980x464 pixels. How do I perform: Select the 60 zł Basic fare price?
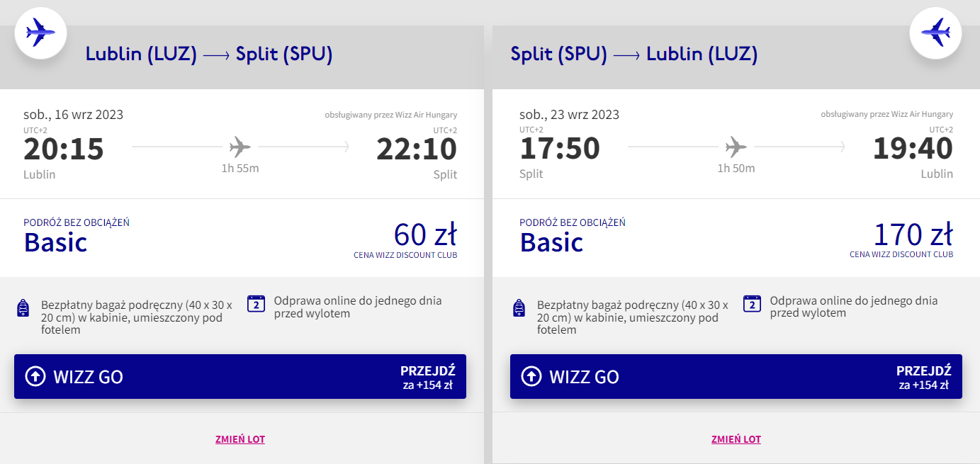tap(425, 234)
